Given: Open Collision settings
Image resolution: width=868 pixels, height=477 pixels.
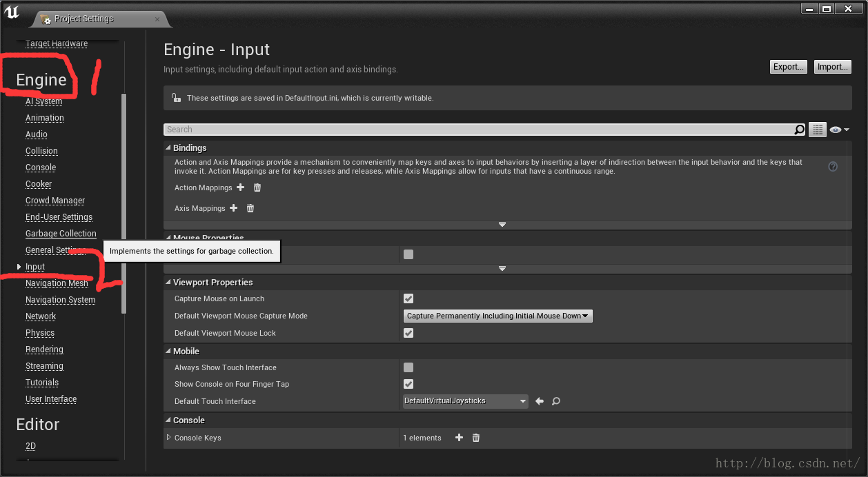Looking at the screenshot, I should tap(41, 151).
